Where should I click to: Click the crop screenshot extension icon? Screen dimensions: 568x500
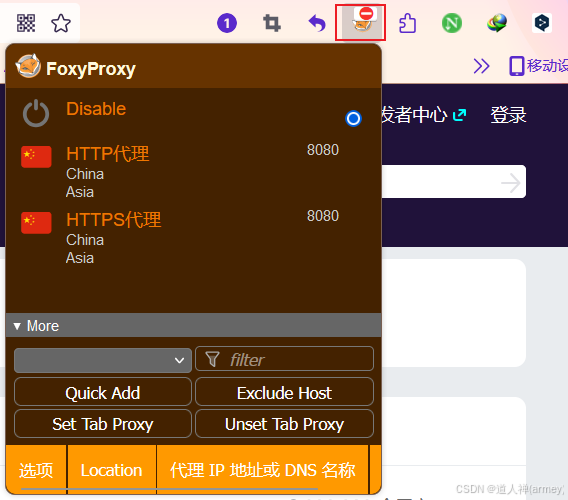272,24
